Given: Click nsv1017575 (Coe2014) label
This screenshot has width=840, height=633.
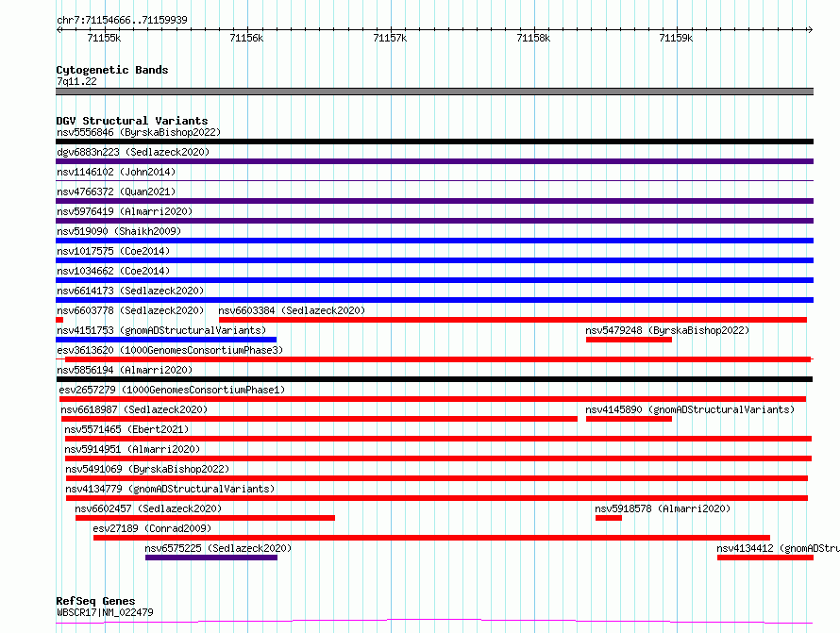Looking at the screenshot, I should 113,251.
